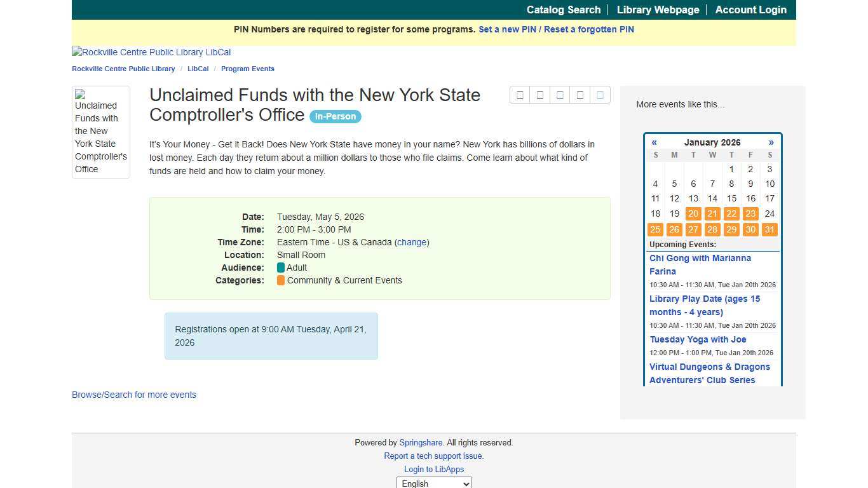The width and height of the screenshot is (868, 488).
Task: Click change link beside the time zone
Action: 412,242
